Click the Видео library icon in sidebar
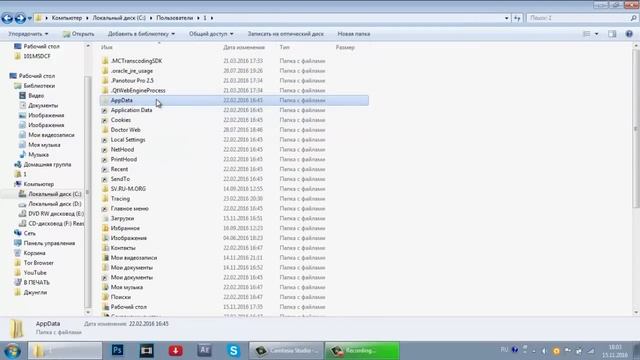Screen dimensions: 640x360 point(22,96)
